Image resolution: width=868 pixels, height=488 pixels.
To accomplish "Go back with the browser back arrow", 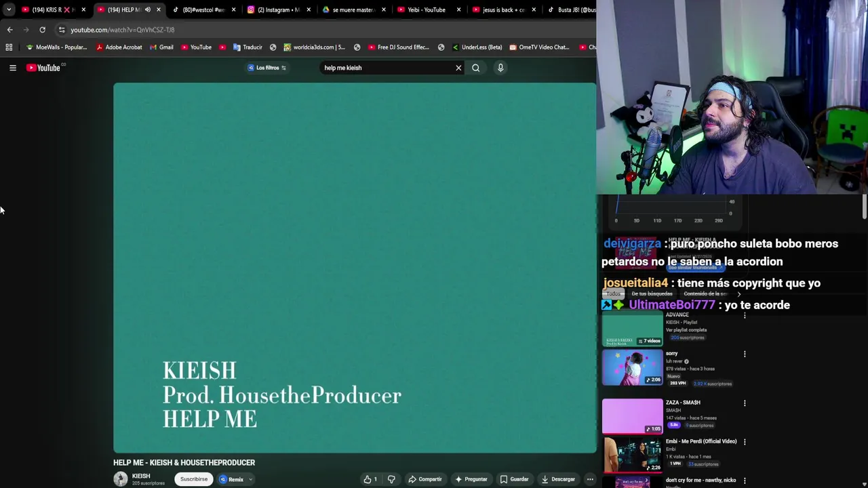I will 9,30.
